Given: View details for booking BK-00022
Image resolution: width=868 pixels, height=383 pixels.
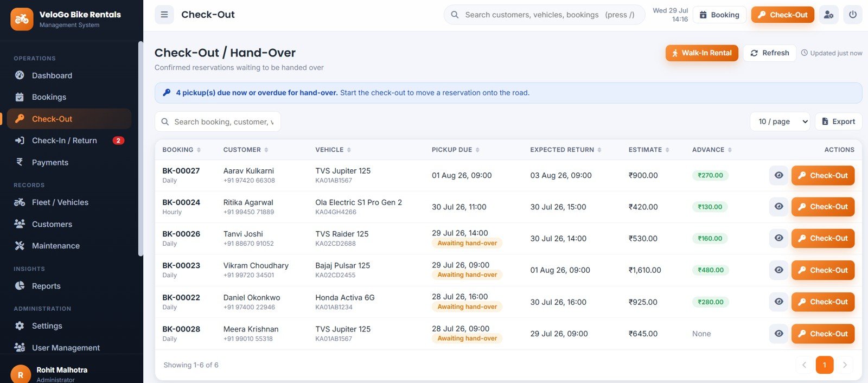Looking at the screenshot, I should pyautogui.click(x=778, y=302).
